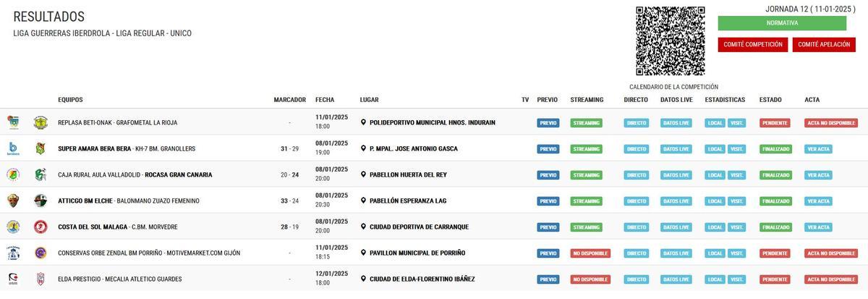Open Streaming for Costa del Sol Malaga match
This screenshot has height=299, width=868.
point(586,227)
